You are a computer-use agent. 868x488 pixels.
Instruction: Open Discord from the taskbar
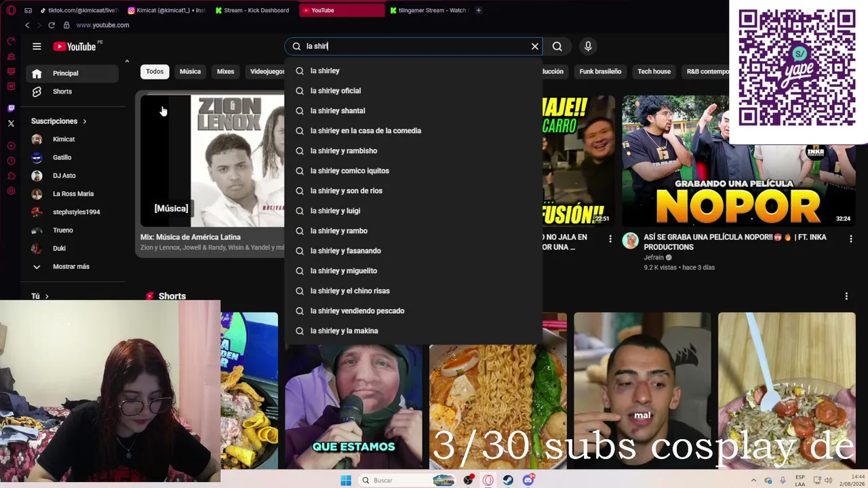click(528, 480)
